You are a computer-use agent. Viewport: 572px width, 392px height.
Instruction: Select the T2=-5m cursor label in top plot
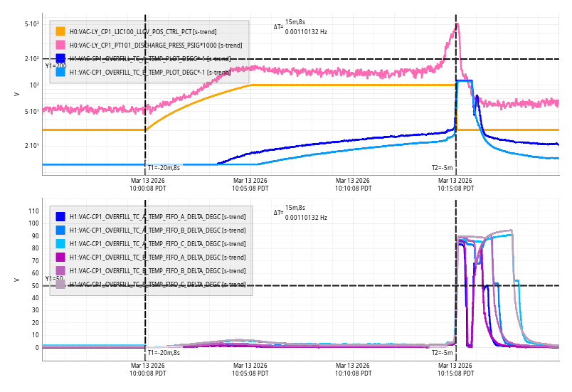442,168
